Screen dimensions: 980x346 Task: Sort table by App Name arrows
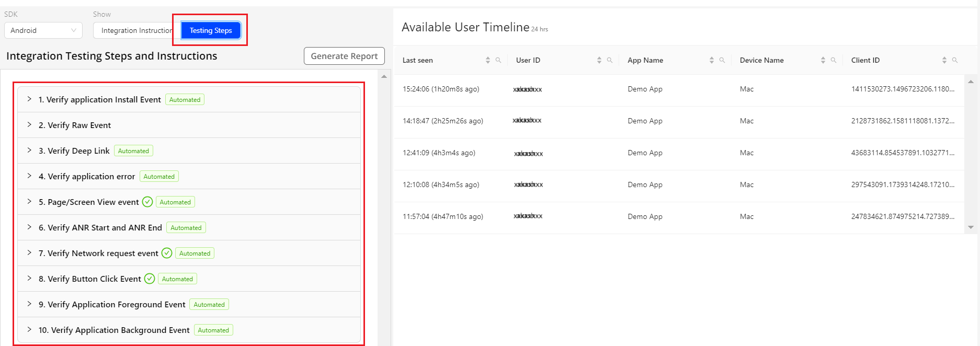pyautogui.click(x=712, y=60)
